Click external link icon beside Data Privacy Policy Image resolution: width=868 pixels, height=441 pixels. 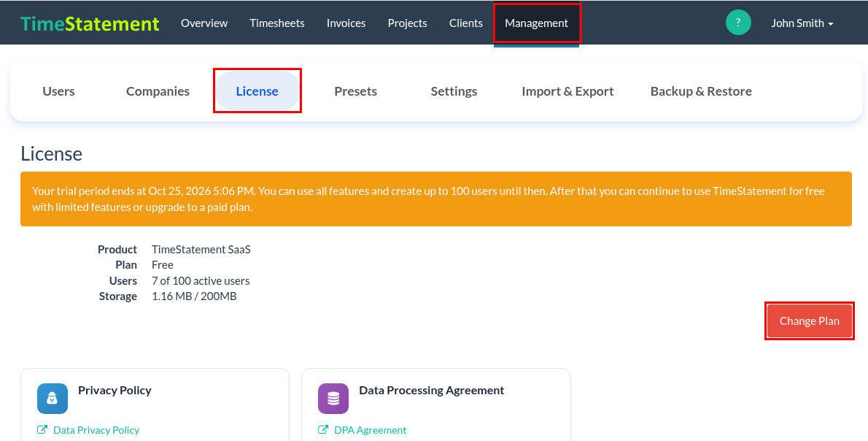tap(42, 430)
